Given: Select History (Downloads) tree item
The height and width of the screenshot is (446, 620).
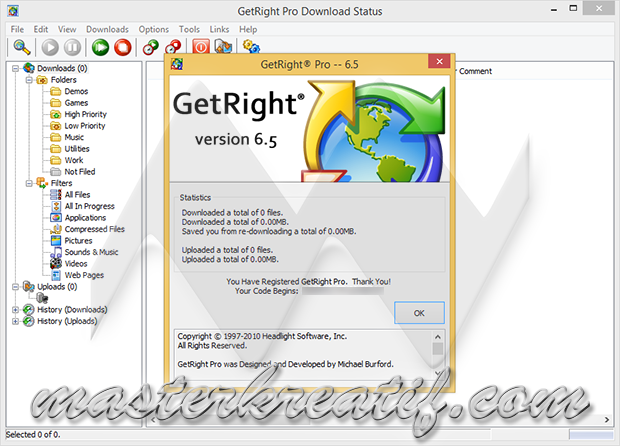Looking at the screenshot, I should point(72,310).
